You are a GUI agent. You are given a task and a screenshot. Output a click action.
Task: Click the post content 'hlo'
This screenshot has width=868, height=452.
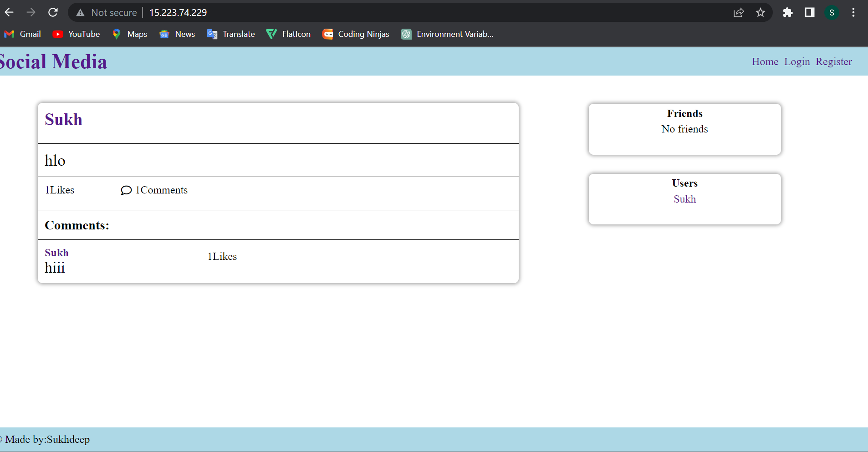[55, 160]
